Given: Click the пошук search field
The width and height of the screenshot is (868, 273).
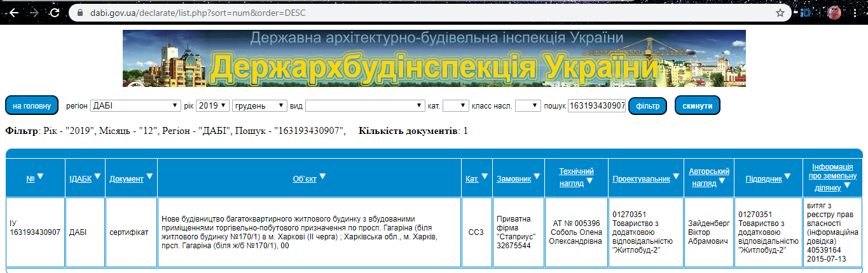Looking at the screenshot, I should pyautogui.click(x=596, y=105).
